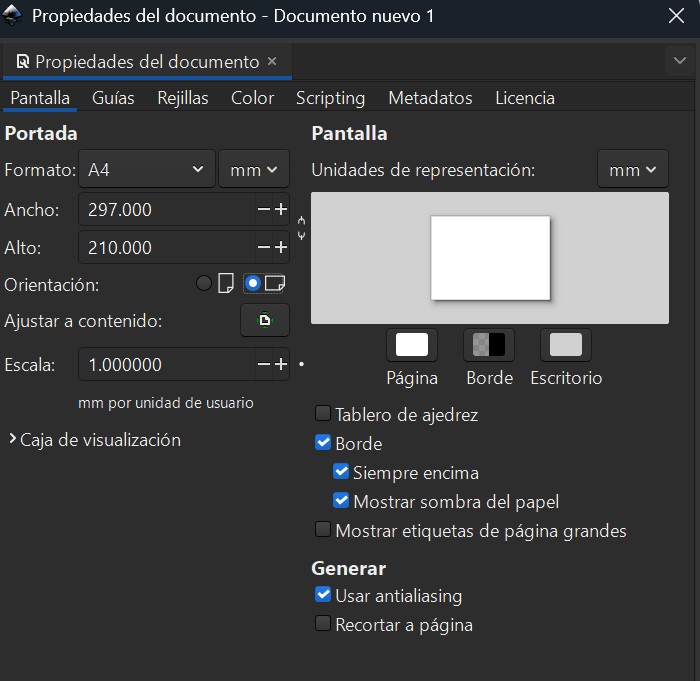Image resolution: width=700 pixels, height=681 pixels.
Task: Switch to the Guías tab
Action: point(113,98)
